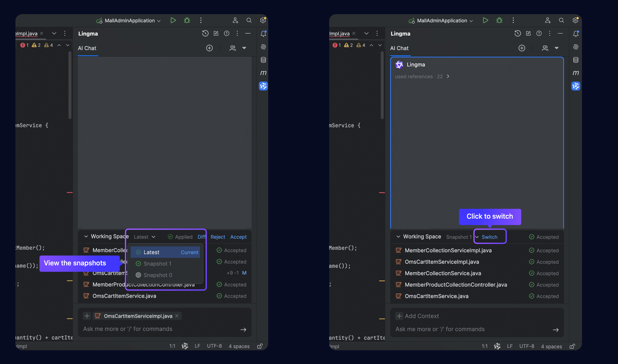Open chat history in the left Lingma panel
Viewport: 618px width, 364px height.
tap(205, 33)
